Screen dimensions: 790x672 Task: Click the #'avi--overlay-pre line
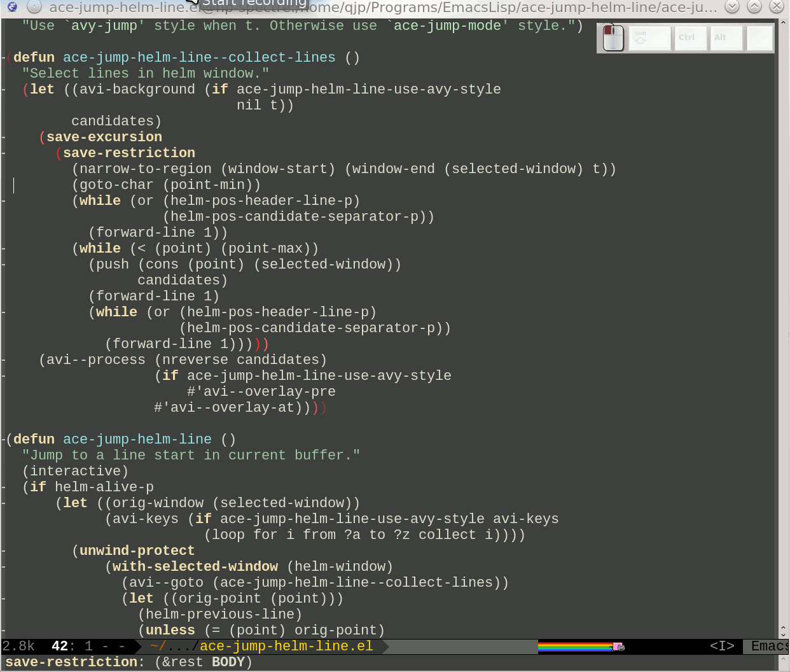[261, 392]
